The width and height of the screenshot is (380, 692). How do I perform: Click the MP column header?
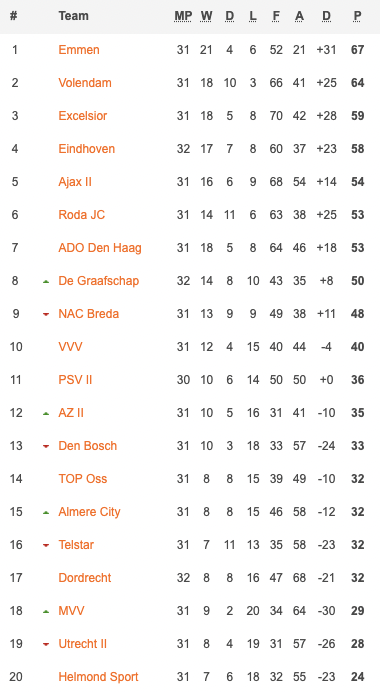tap(183, 16)
